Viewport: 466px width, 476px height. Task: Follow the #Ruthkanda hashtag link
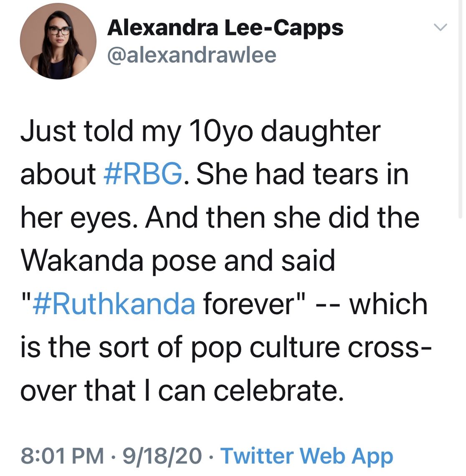tap(113, 304)
